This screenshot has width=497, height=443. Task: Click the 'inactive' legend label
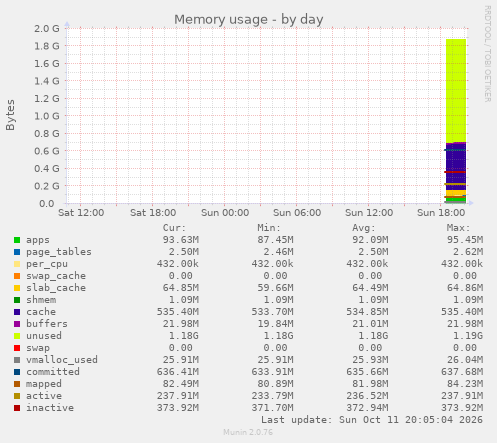[50, 408]
